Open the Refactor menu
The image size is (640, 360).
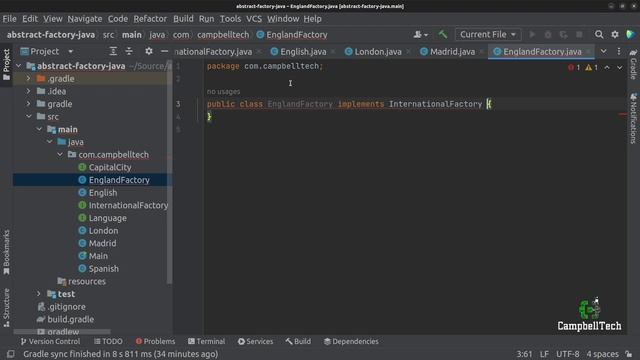tap(150, 19)
